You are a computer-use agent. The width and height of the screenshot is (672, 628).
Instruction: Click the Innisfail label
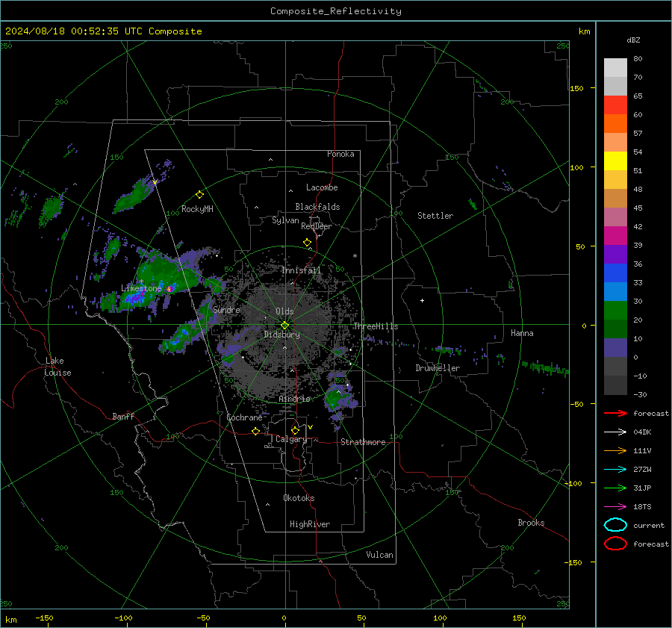[302, 270]
